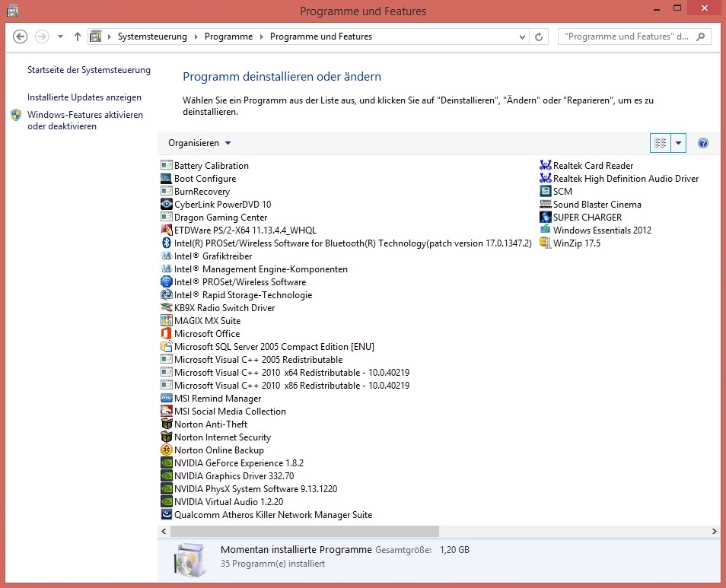Click the KB9X Radio Switch Driver icon
Viewport: 726px width, 588px height.
click(x=166, y=307)
